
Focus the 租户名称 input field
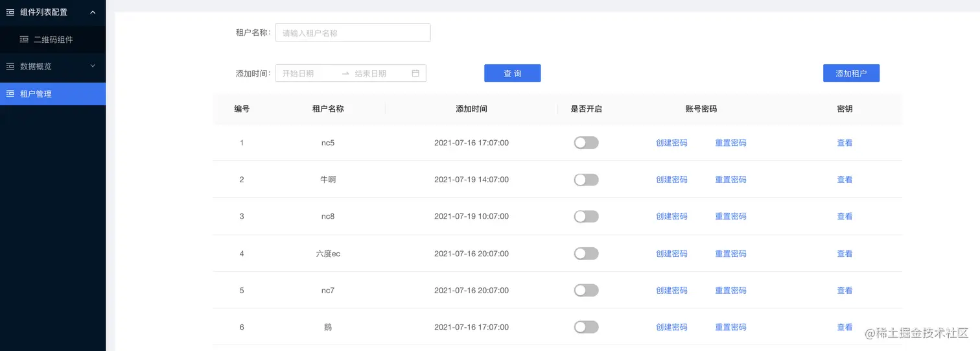(353, 32)
